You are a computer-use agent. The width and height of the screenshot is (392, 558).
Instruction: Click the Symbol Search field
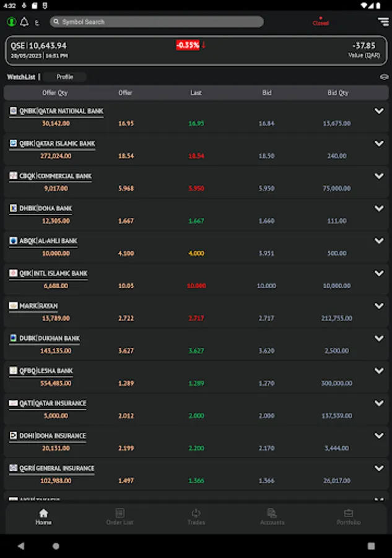pos(157,22)
